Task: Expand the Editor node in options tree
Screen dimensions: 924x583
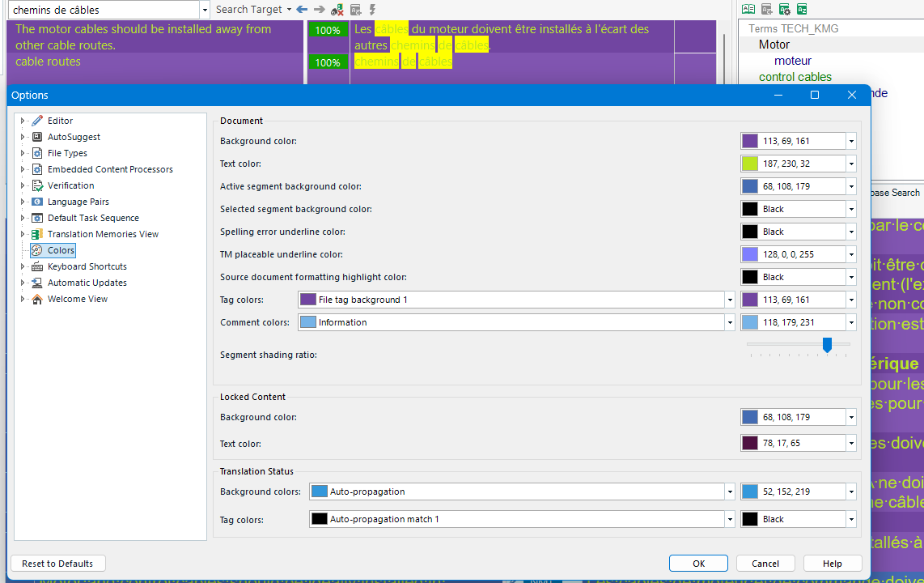Action: pyautogui.click(x=23, y=121)
